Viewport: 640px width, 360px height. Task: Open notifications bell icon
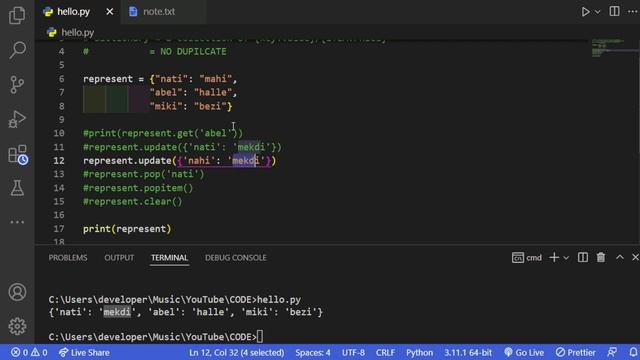pyautogui.click(x=633, y=352)
